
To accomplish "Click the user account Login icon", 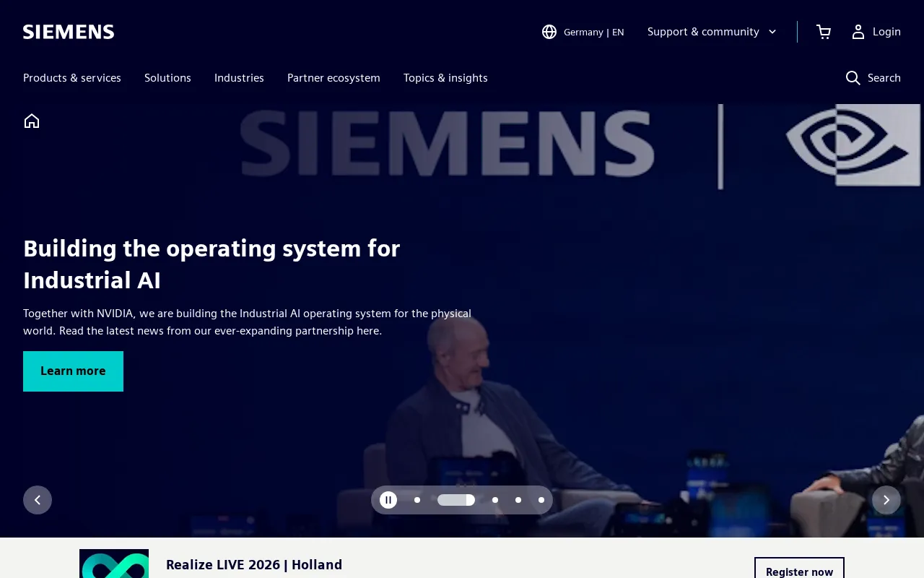I will [858, 32].
